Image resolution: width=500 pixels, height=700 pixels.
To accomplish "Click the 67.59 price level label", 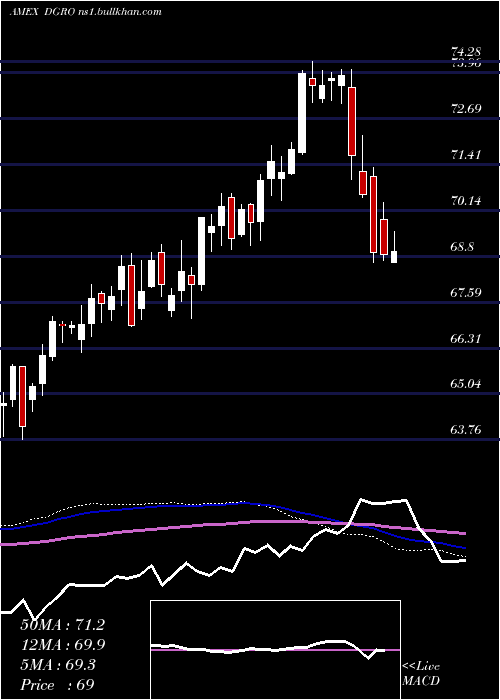I will coord(466,293).
